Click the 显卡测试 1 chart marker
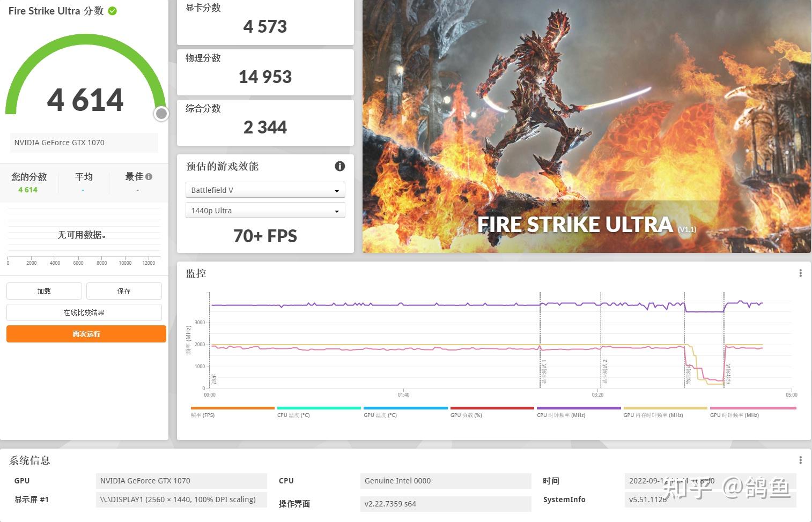812x522 pixels. (x=544, y=372)
